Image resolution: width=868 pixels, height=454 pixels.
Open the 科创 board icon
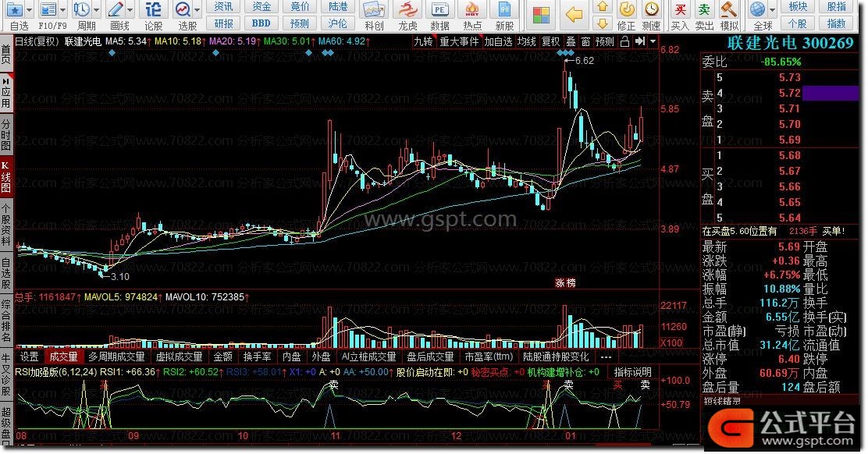tap(374, 10)
